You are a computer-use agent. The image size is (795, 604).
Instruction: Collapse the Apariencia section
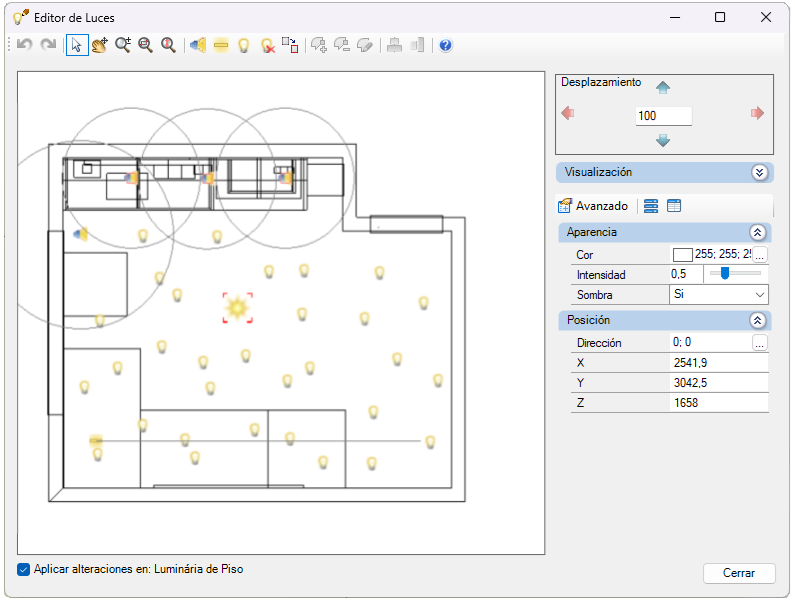[x=757, y=232]
